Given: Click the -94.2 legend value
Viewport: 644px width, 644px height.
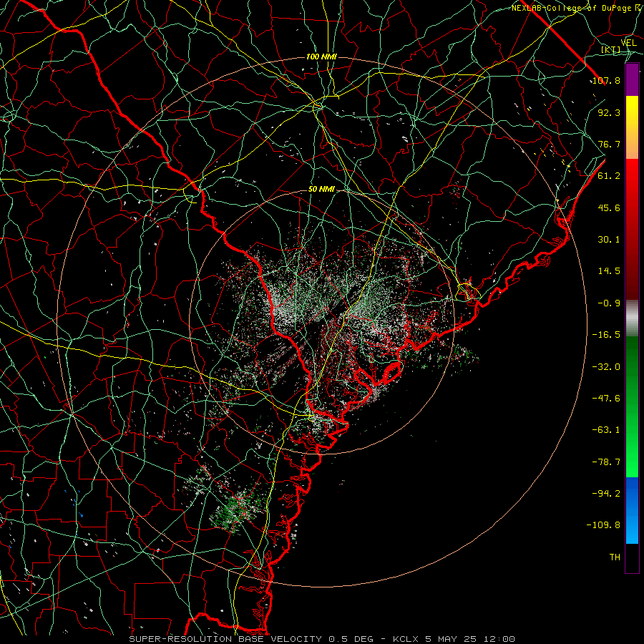Looking at the screenshot, I should click(x=606, y=494).
